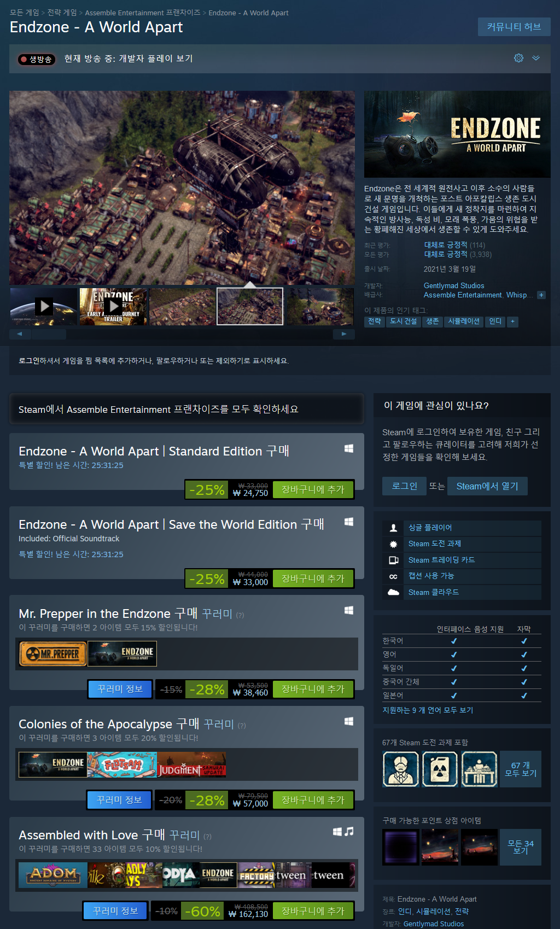This screenshot has width=560, height=929.
Task: Open the Assemble Entertainment franchise banner
Action: tap(186, 409)
